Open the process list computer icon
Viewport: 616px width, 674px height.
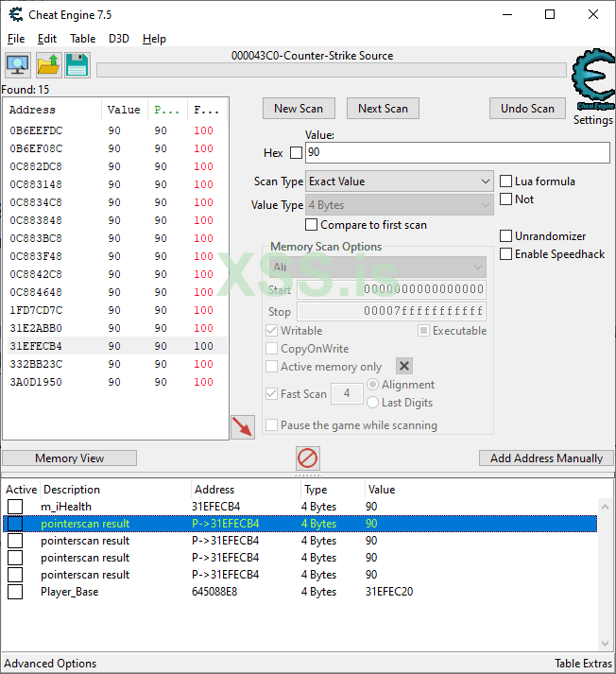(x=18, y=65)
